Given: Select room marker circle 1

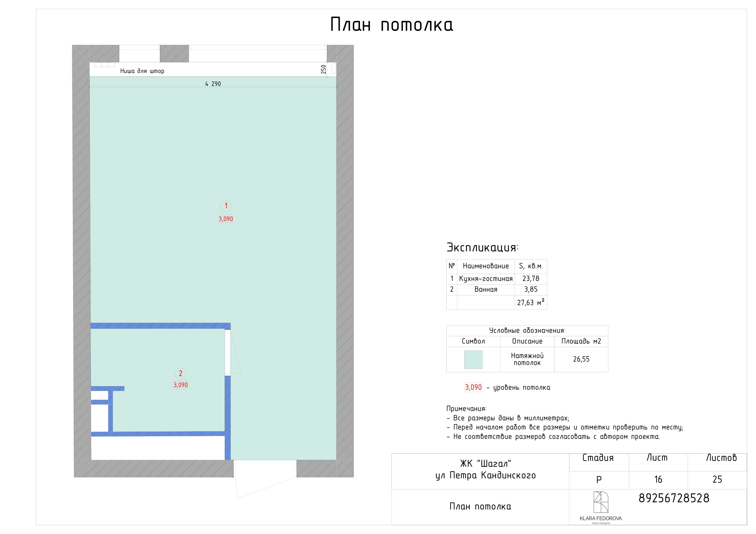Looking at the screenshot, I should [x=226, y=206].
